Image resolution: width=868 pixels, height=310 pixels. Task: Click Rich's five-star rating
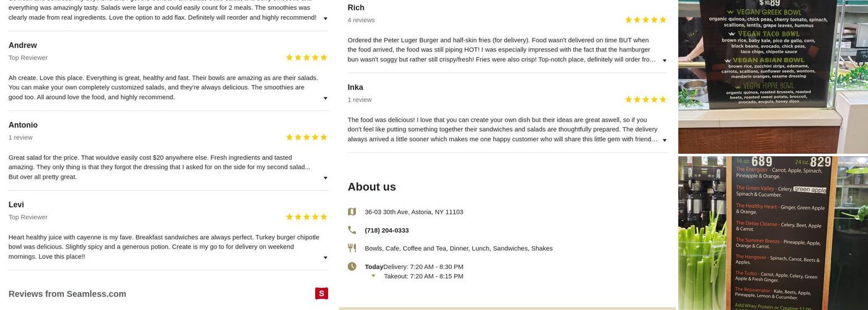click(x=645, y=20)
